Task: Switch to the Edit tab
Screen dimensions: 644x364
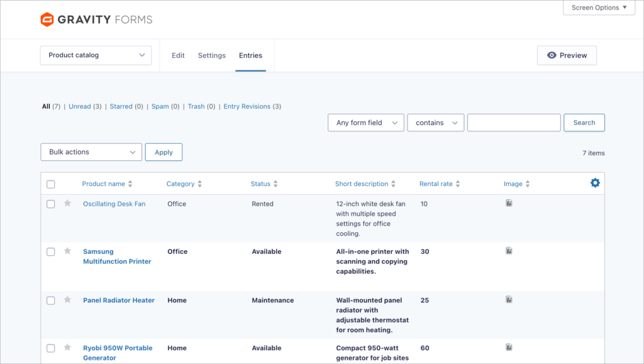Action: pos(178,55)
